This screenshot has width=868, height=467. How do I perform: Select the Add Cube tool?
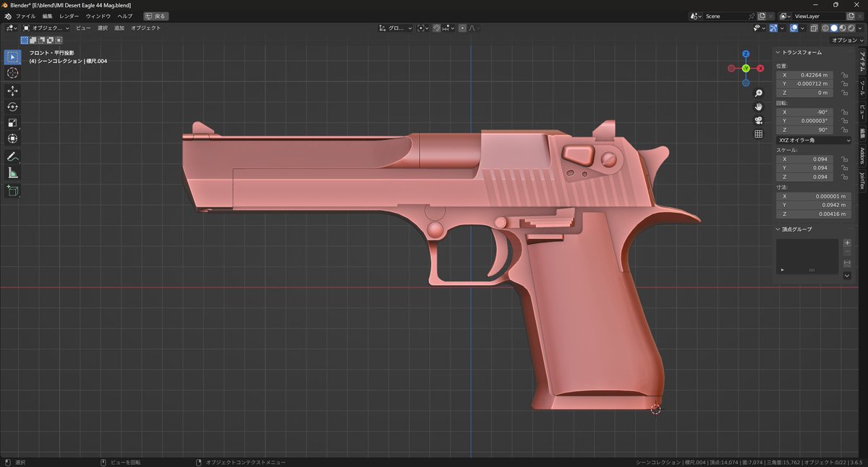(13, 190)
